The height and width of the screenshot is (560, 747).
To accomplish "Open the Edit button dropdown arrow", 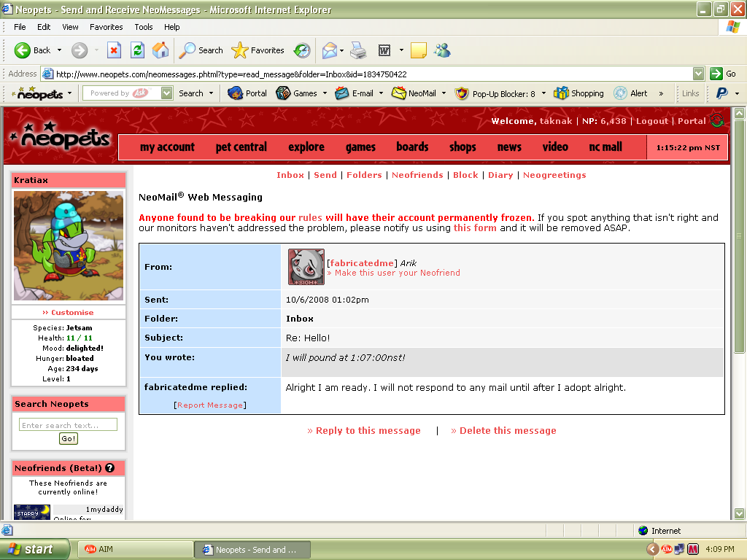I will 401,50.
